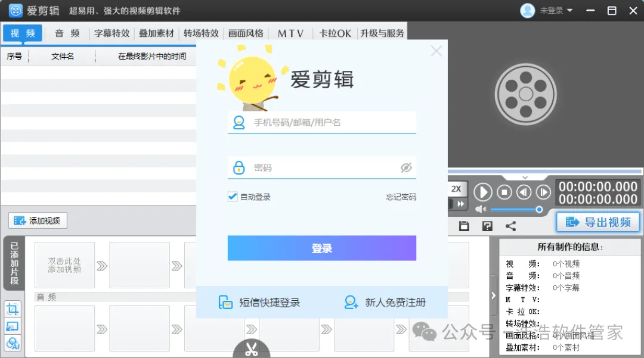This screenshot has width=644, height=358.
Task: Click the 导出视频 export button
Action: [x=598, y=222]
